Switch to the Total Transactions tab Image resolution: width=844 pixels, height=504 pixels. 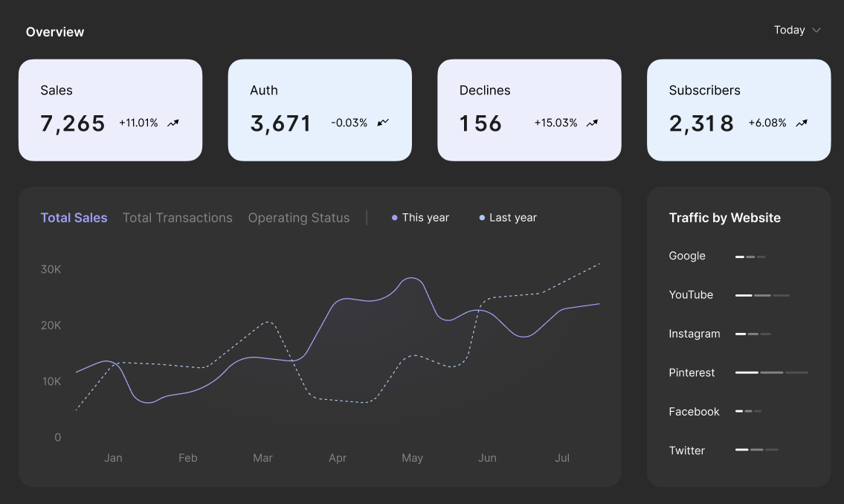coord(177,218)
